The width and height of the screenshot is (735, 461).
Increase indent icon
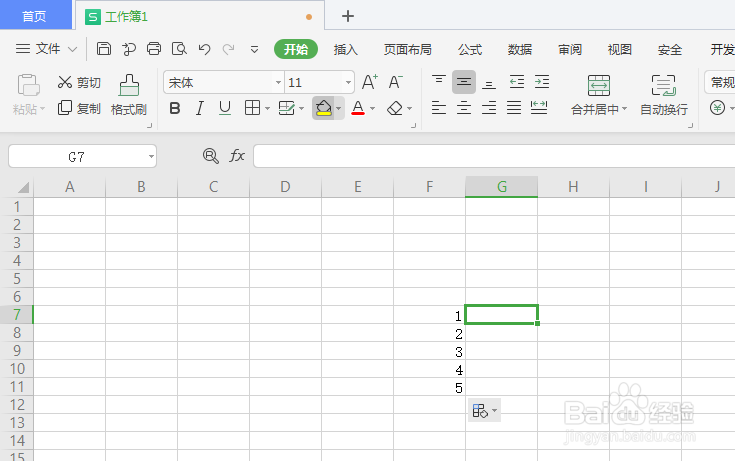(x=542, y=82)
